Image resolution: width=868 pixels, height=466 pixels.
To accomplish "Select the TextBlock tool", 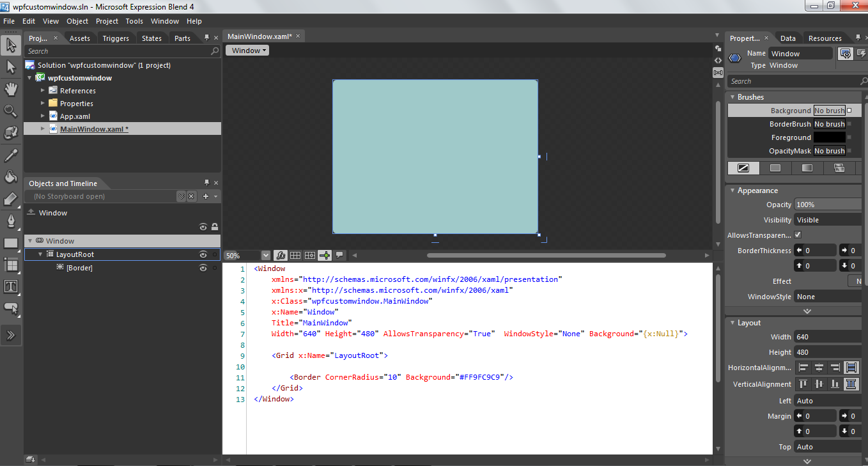I will [10, 286].
